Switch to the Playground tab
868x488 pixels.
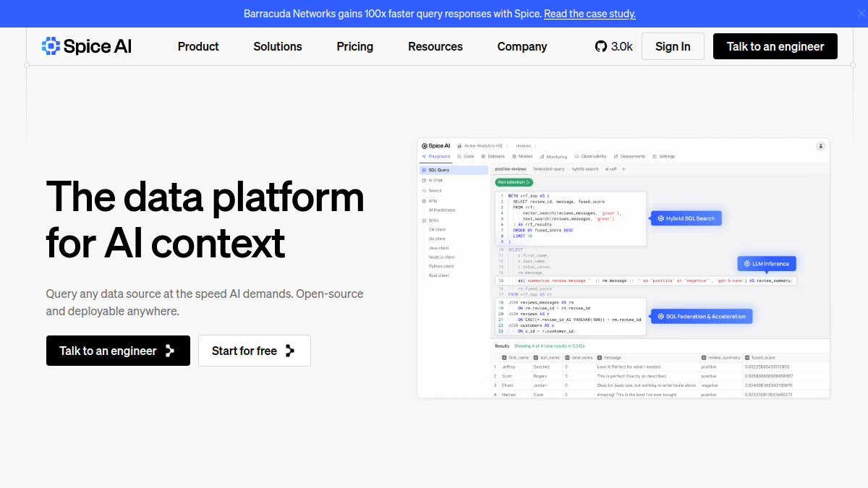pyautogui.click(x=436, y=156)
